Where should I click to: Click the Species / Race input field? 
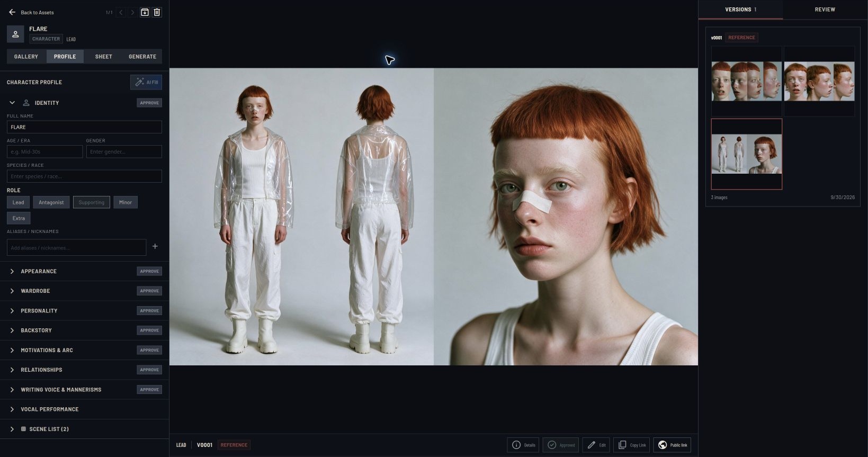(x=84, y=176)
